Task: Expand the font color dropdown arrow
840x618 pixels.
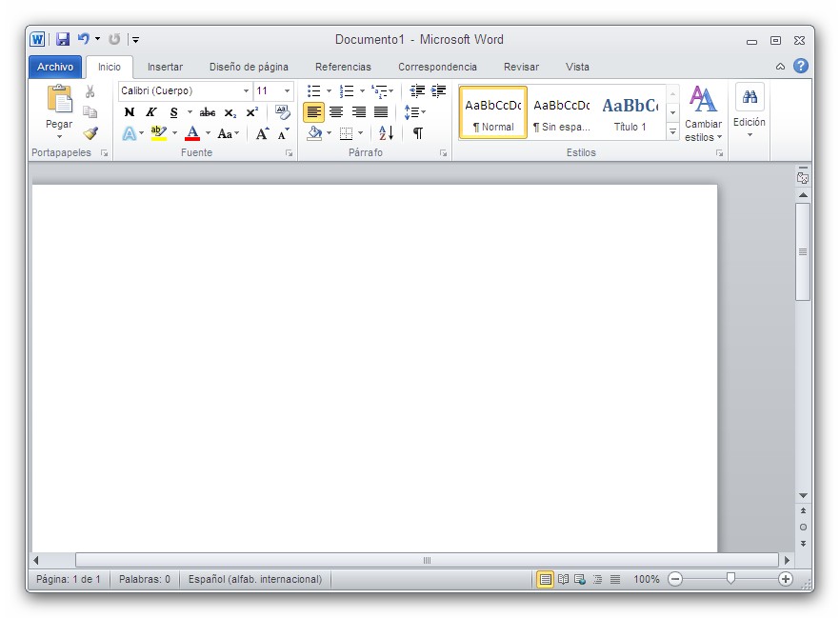Action: [x=207, y=134]
